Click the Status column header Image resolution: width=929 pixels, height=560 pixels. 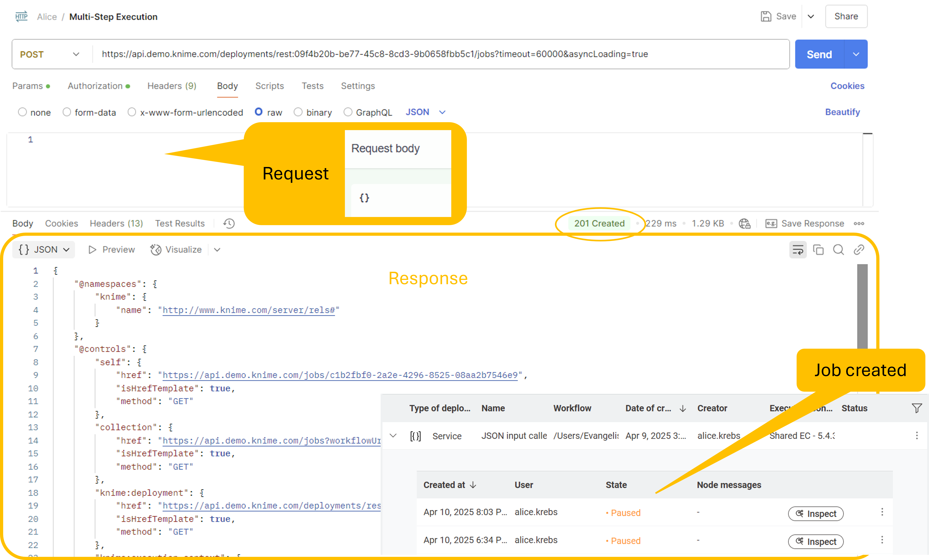point(854,408)
